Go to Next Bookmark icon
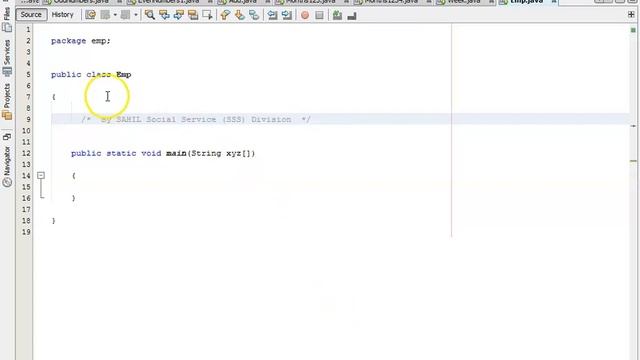640x360 pixels. 240,15
